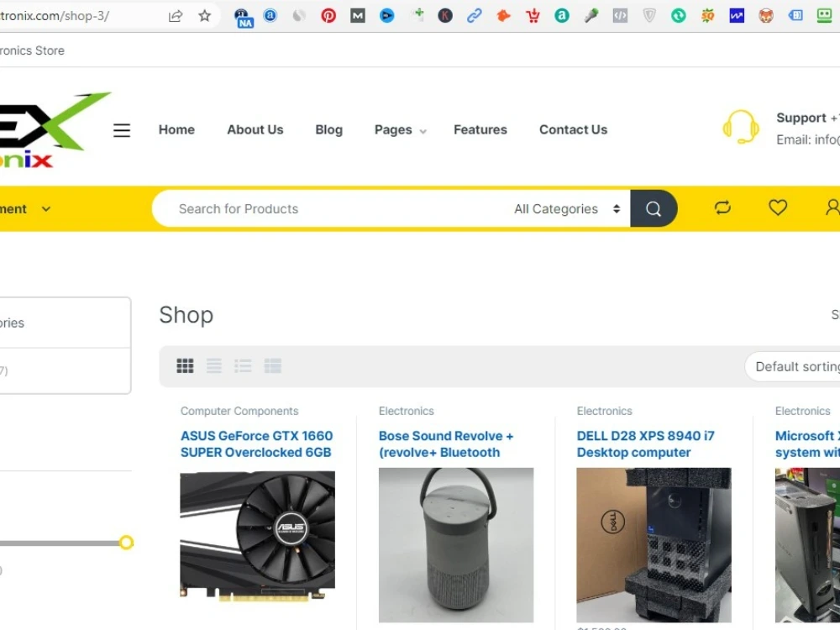Click Electronics category above DELL desktop
The height and width of the screenshot is (630, 840).
coord(604,411)
